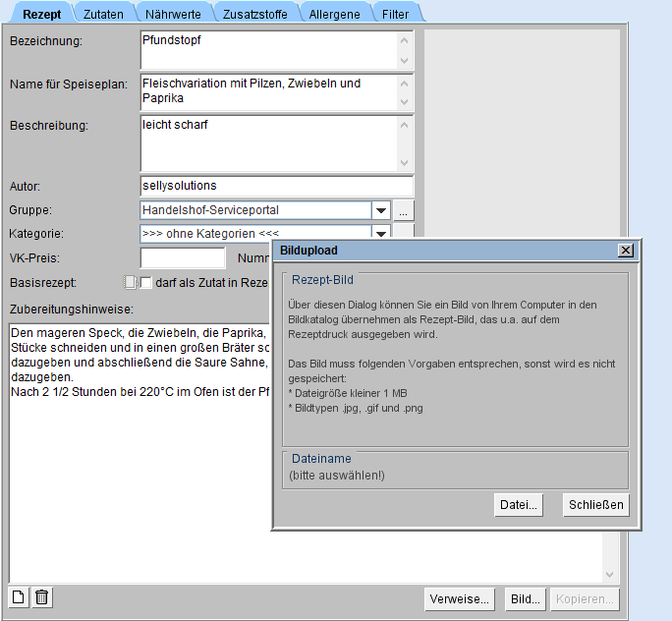The width and height of the screenshot is (672, 621).
Task: Go to the Allergene tab
Action: (x=333, y=13)
